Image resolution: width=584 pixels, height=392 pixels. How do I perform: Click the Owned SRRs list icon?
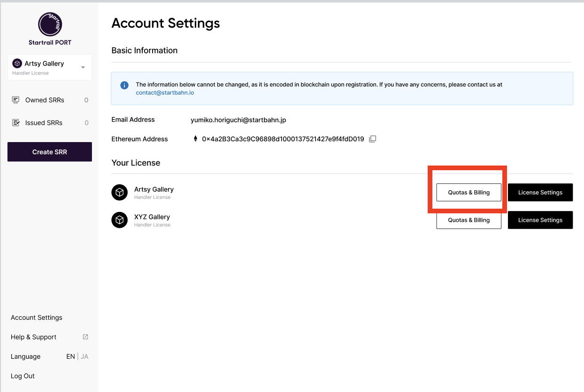tap(16, 100)
